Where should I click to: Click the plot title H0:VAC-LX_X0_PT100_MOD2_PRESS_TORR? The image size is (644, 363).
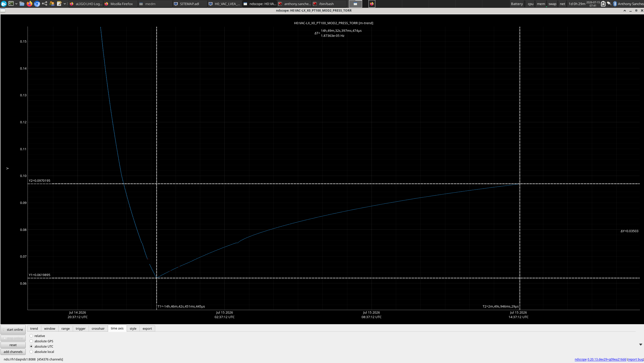coord(333,23)
